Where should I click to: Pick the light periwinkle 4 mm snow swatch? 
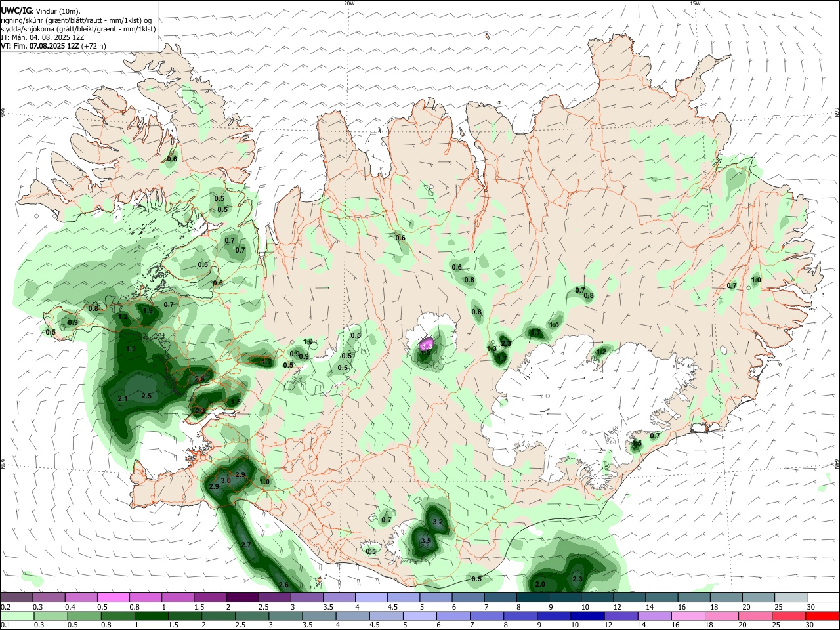pyautogui.click(x=371, y=598)
